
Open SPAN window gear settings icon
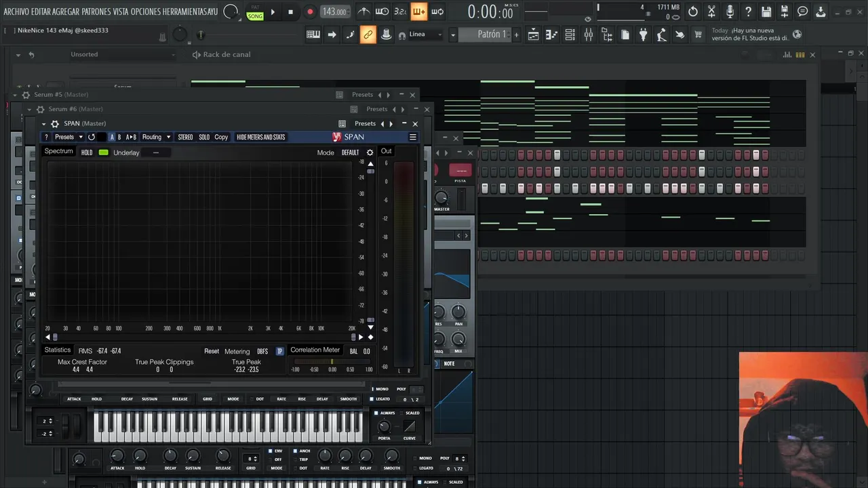[54, 123]
